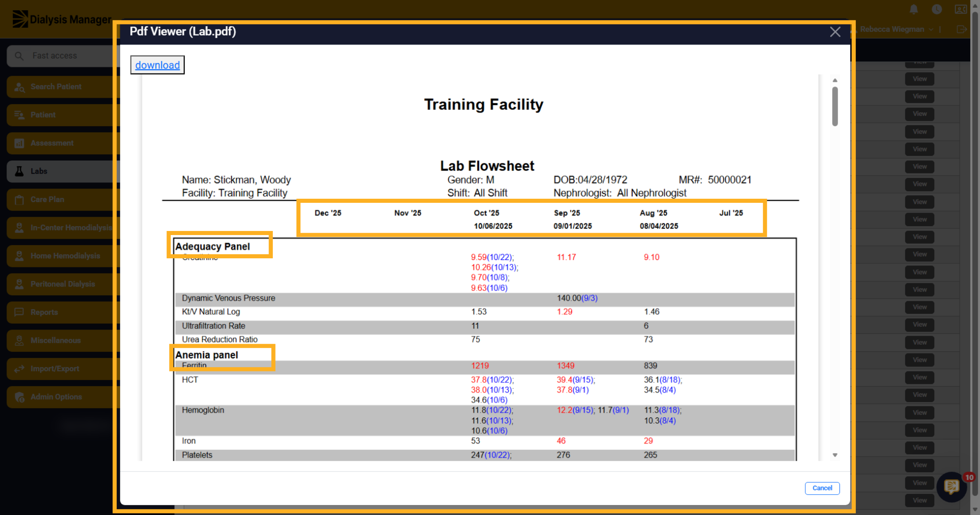Image resolution: width=980 pixels, height=515 pixels.
Task: Close the Pdf Viewer dialog
Action: 835,32
